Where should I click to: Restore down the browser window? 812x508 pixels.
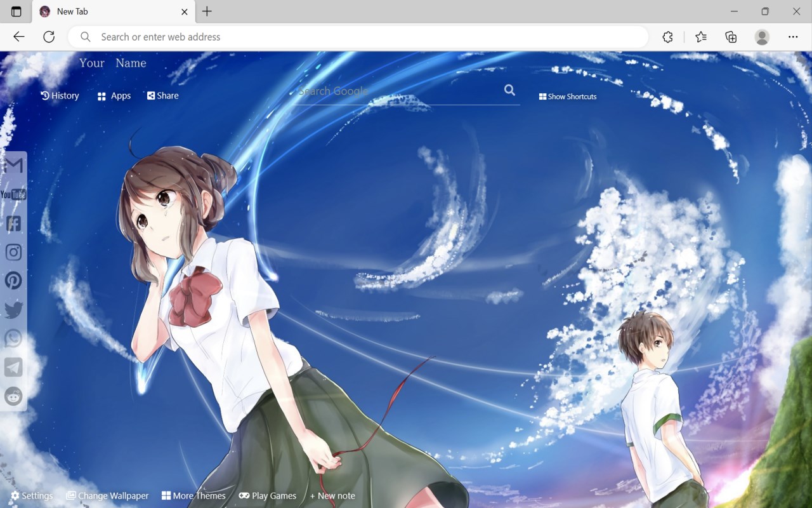(765, 11)
